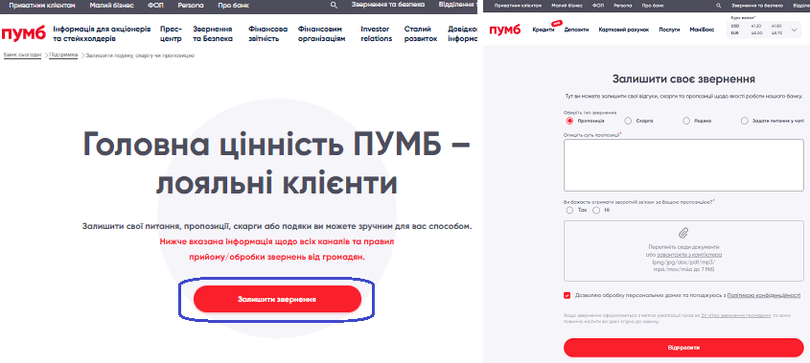Open Малий бізнес on the right form page
This screenshot has height=363, width=810.
click(x=567, y=6)
